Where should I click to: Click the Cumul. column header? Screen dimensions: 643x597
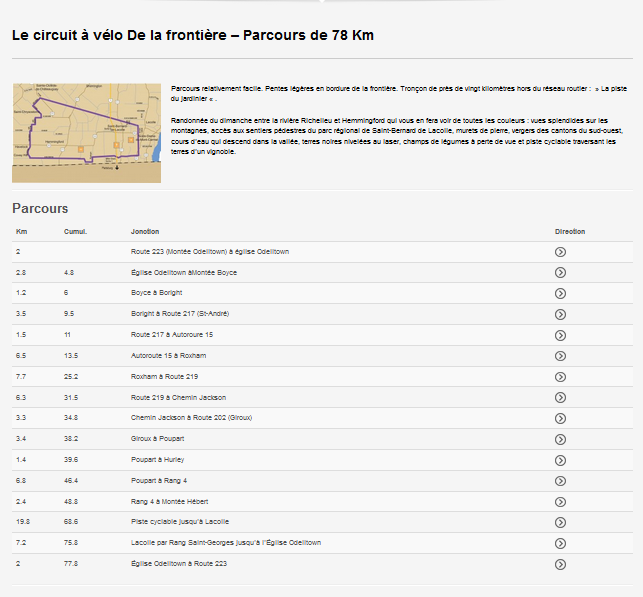click(x=75, y=231)
